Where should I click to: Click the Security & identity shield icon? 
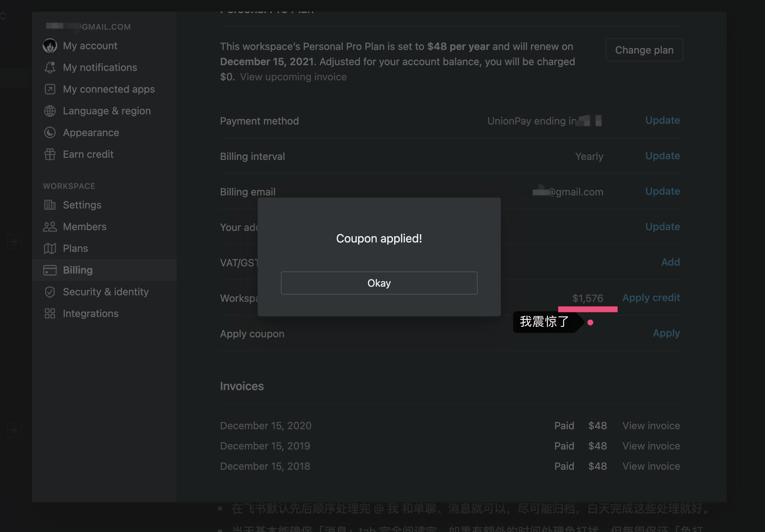pyautogui.click(x=50, y=292)
